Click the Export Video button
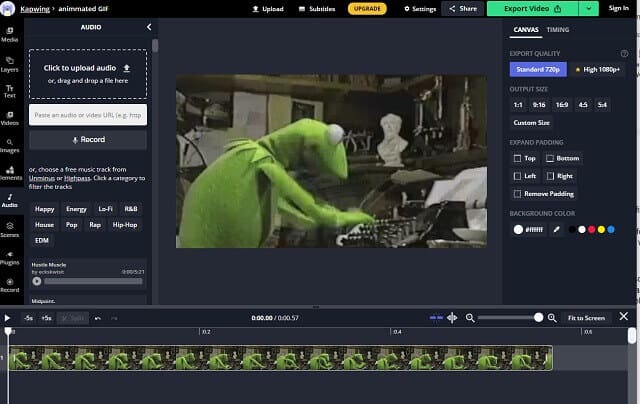Screen dimensions: 640x404 click(532, 9)
